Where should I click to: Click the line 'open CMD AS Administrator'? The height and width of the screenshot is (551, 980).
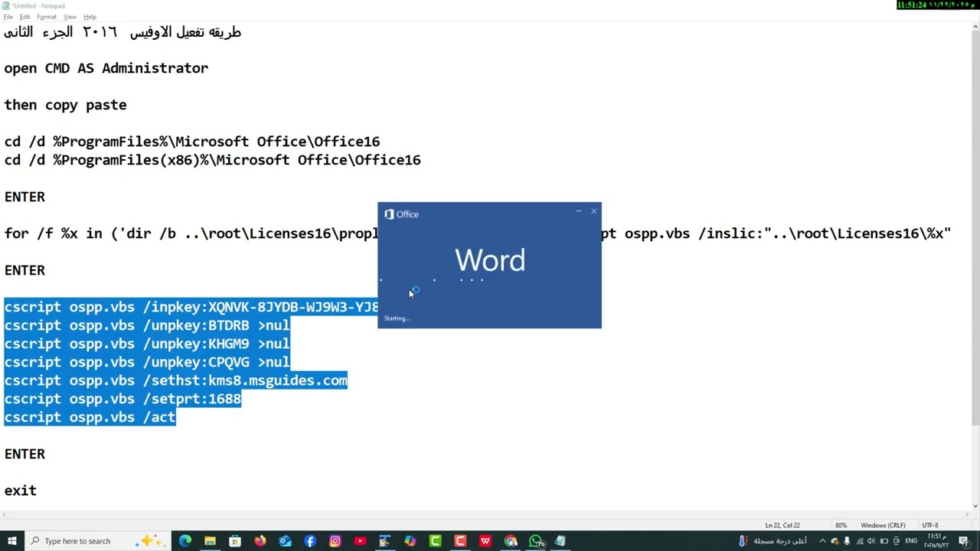[x=106, y=68]
